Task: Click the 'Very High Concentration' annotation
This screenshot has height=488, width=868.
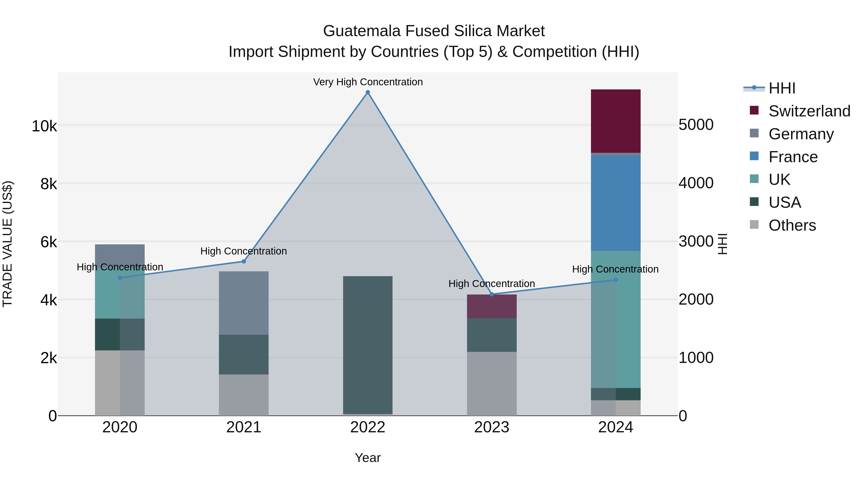Action: point(368,82)
